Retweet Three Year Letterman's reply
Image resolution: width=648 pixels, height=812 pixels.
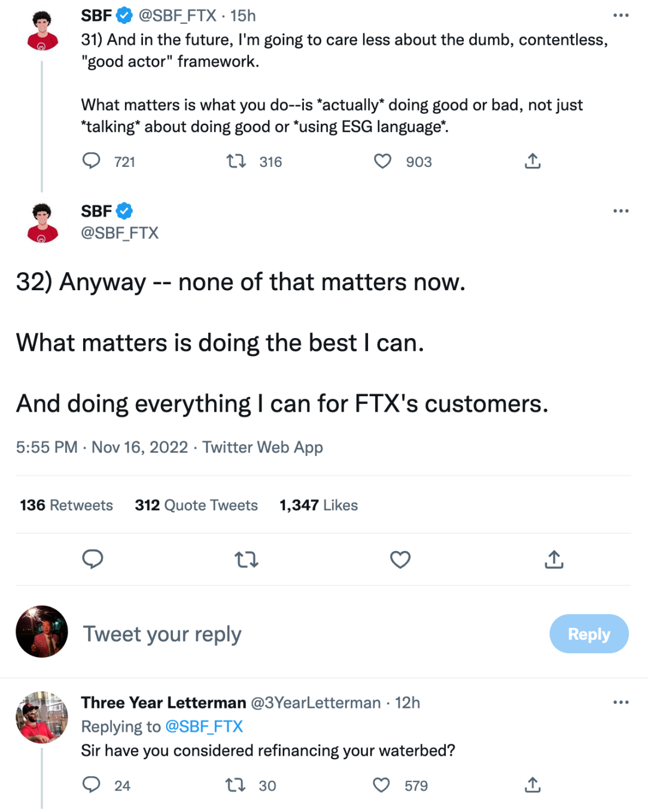pos(236,785)
